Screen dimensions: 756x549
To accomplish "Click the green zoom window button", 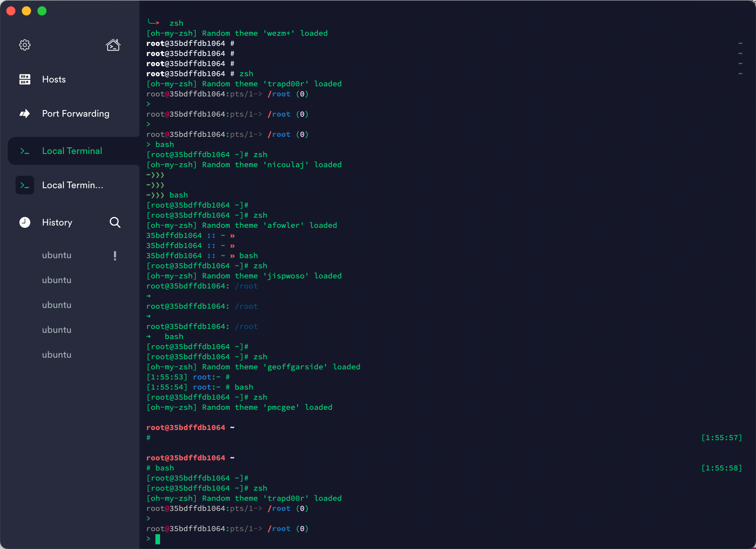I will (42, 11).
